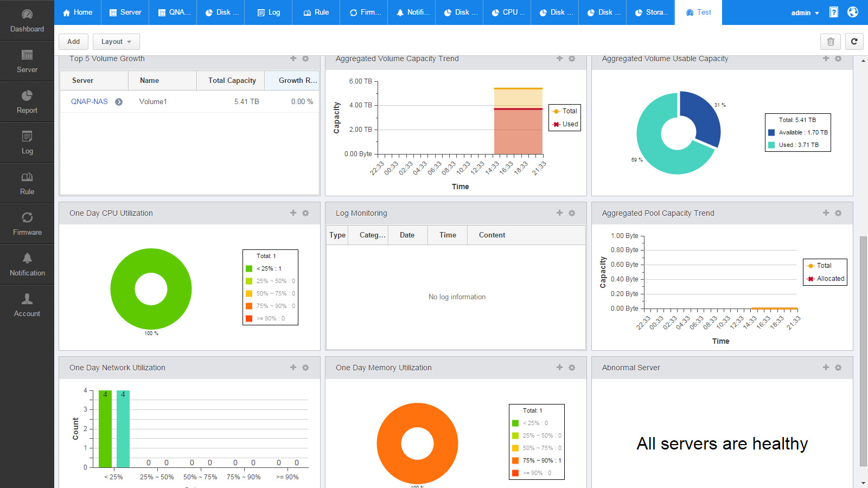Click the scrollbar down arrow
The height and width of the screenshot is (488, 868).
click(x=864, y=483)
